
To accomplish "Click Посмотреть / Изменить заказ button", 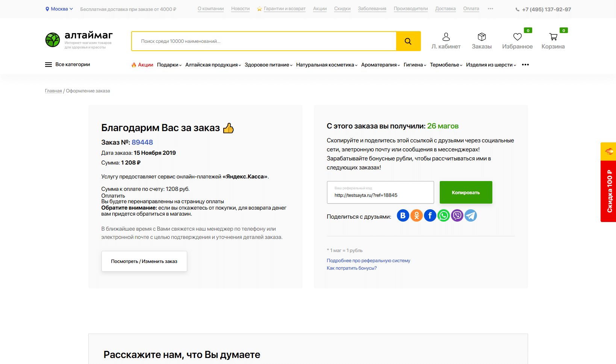I will pyautogui.click(x=144, y=261).
